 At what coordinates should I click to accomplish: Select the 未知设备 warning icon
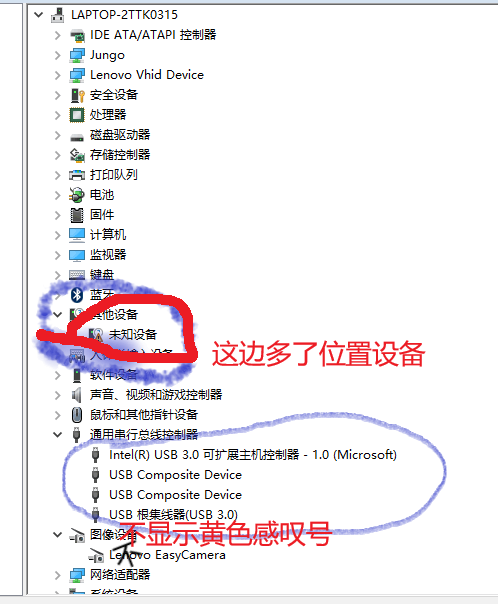pos(96,335)
